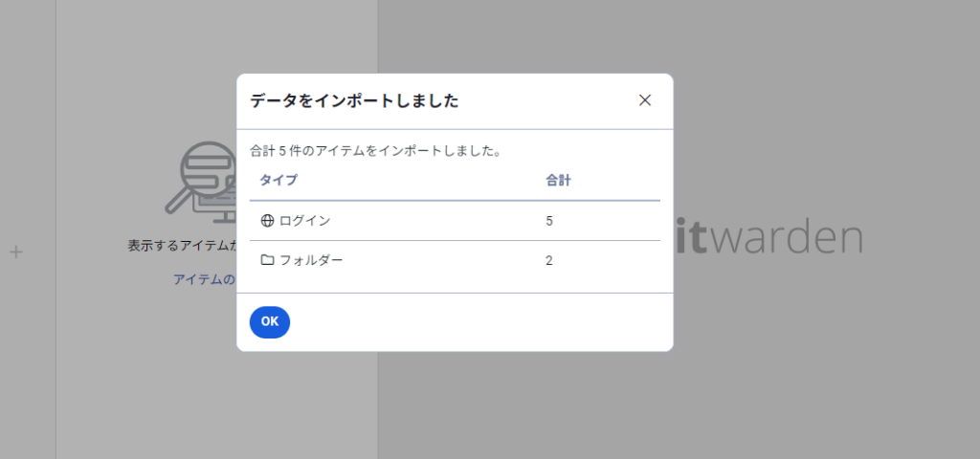Click the 表示するアイテムが text behind the dialog
The image size is (980, 459).
pos(183,246)
